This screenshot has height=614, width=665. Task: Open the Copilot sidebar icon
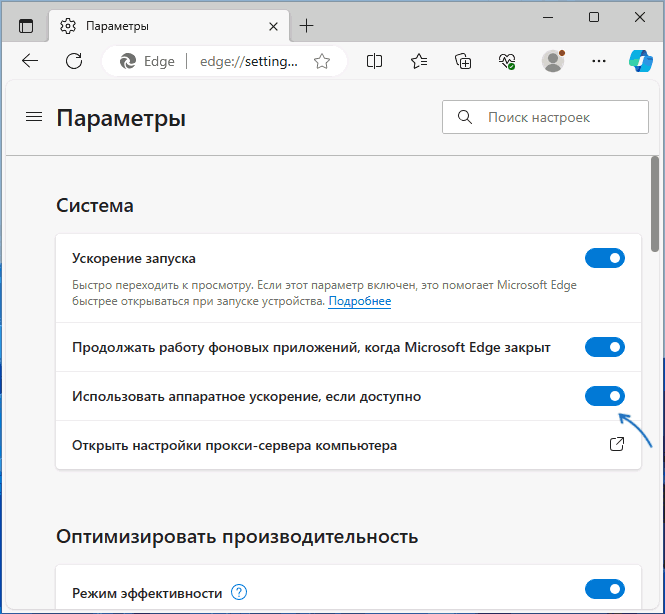640,61
